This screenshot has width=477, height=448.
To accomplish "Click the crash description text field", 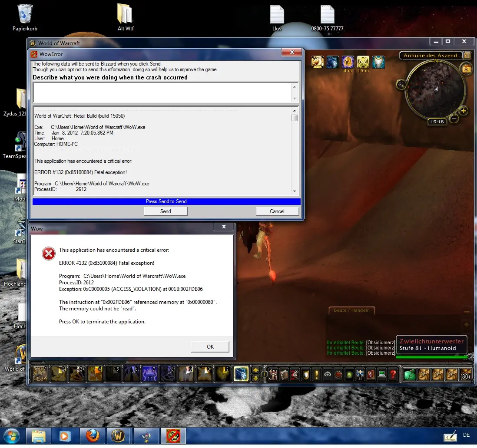I will pyautogui.click(x=162, y=92).
